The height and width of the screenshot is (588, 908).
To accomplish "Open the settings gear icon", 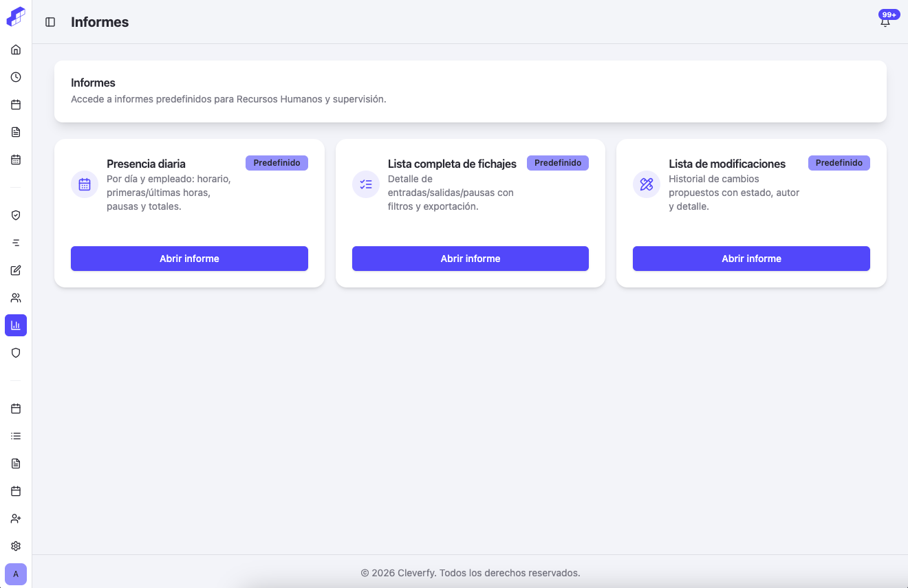I will (15, 545).
